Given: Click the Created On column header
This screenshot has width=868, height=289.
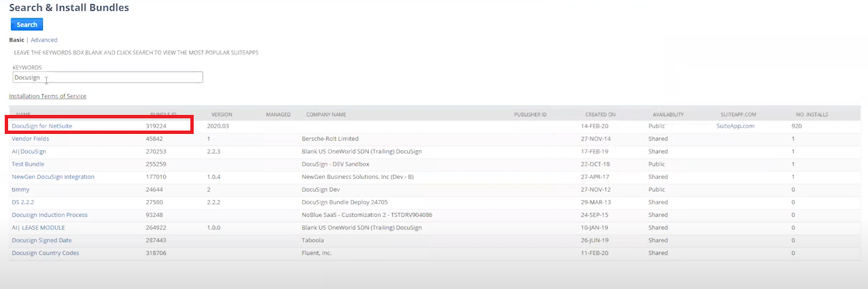Looking at the screenshot, I should click(x=600, y=114).
